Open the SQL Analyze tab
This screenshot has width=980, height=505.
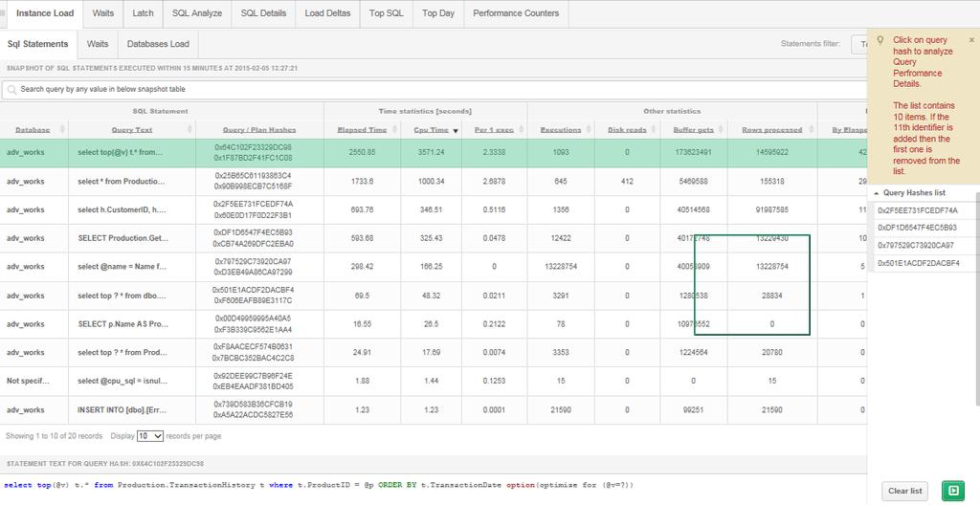[x=197, y=13]
